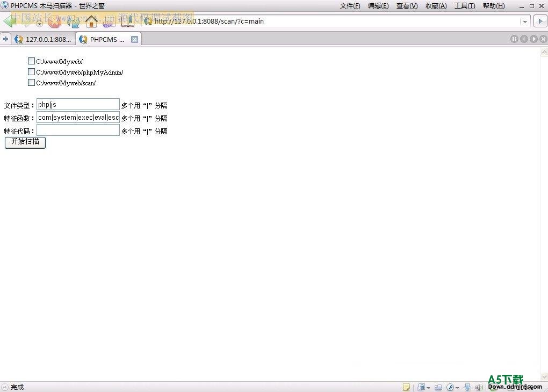This screenshot has height=392, width=548.
Task: Click the browser icon in title bar
Action: (x=5, y=5)
